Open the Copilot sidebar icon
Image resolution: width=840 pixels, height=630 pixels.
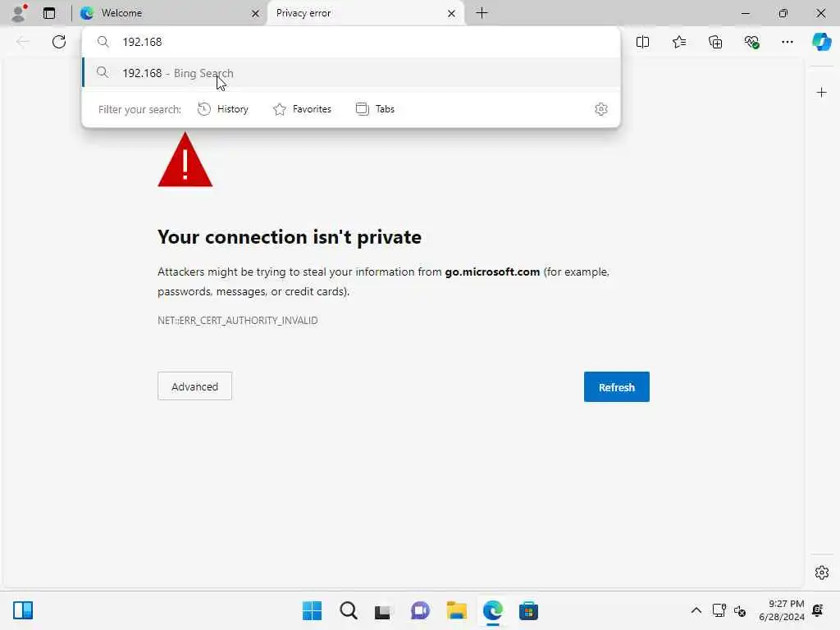(x=821, y=42)
